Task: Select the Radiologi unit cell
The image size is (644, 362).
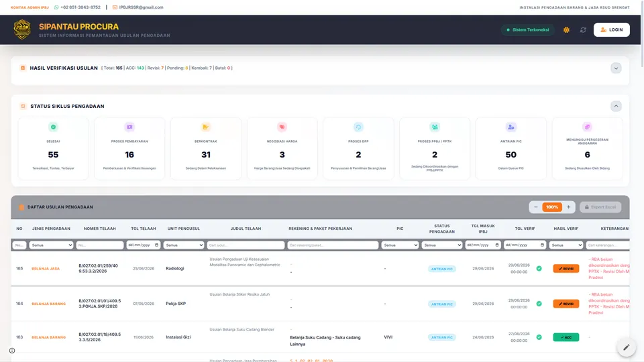Action: [175, 268]
